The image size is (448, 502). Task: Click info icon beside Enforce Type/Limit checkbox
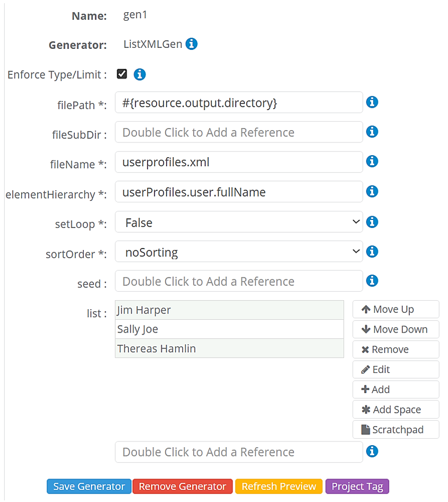[x=140, y=74]
